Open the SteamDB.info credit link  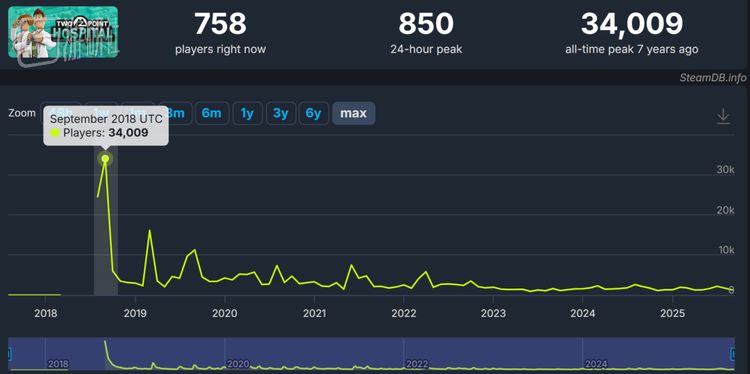coord(713,78)
